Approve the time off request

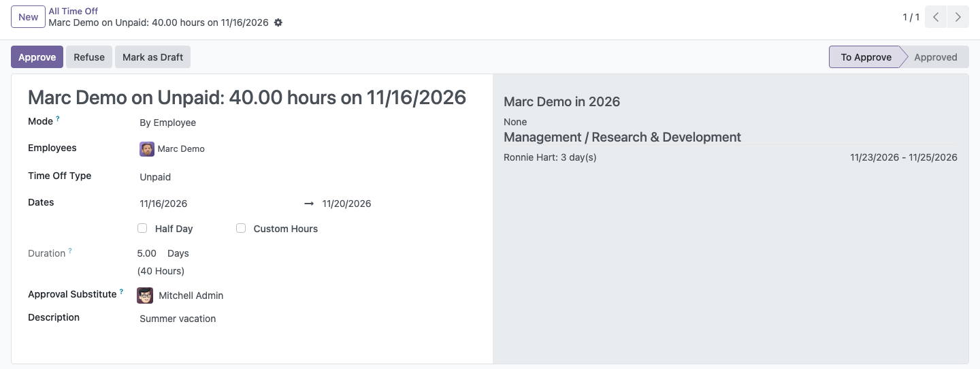point(37,57)
